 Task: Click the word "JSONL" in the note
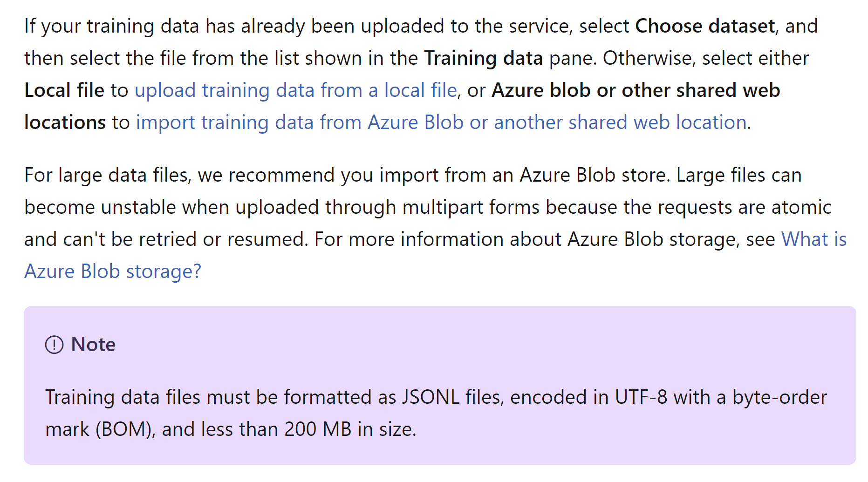431,397
